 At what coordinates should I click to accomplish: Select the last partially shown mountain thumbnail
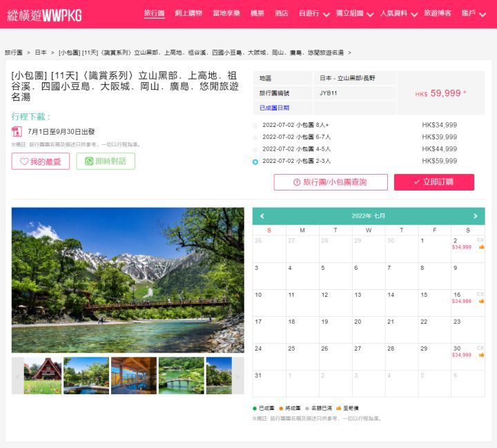point(219,376)
